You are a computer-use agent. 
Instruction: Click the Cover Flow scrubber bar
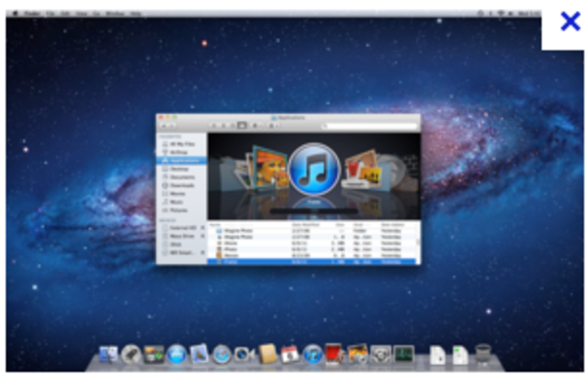pyautogui.click(x=314, y=211)
